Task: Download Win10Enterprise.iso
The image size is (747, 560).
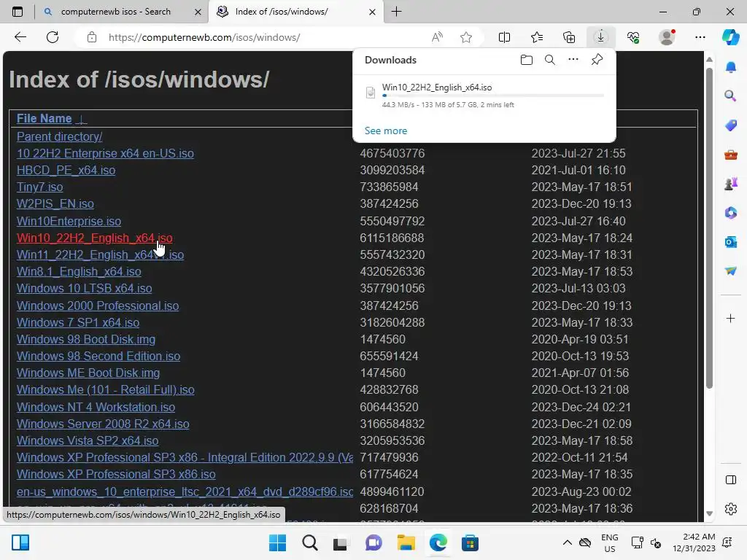Action: 69,221
